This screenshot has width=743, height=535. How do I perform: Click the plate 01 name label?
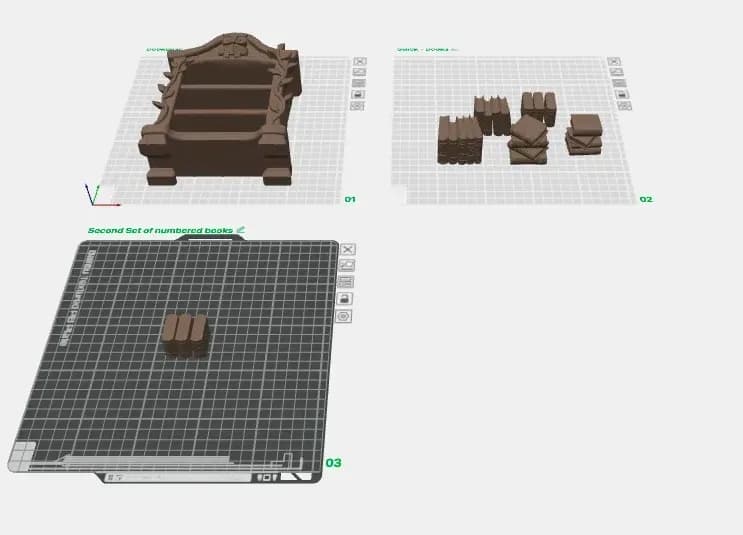point(164,49)
